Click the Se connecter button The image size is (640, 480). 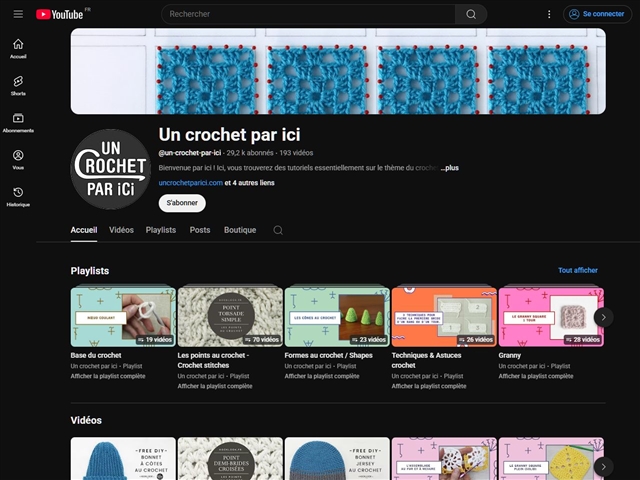click(x=598, y=14)
